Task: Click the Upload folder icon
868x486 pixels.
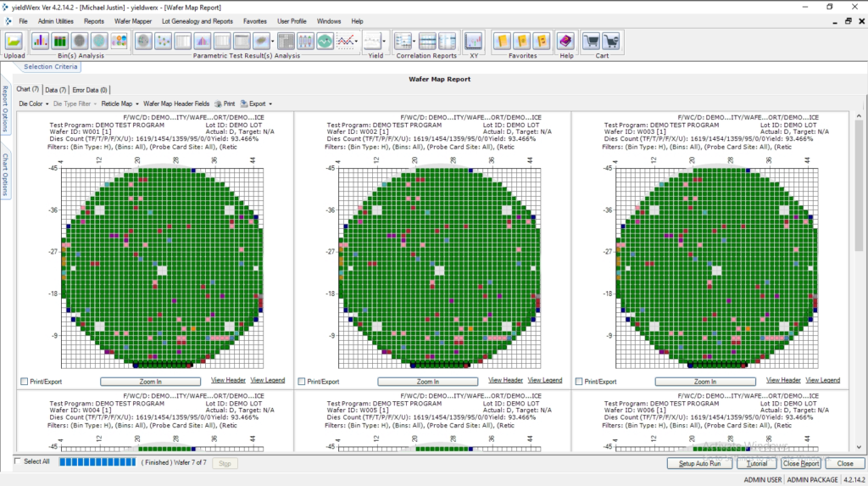Action: coord(14,41)
